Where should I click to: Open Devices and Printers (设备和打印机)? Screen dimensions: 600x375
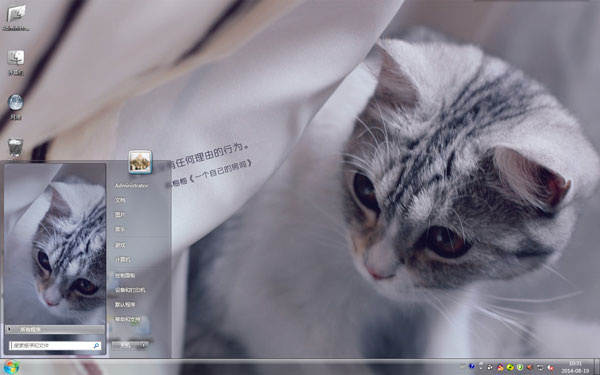(130, 290)
